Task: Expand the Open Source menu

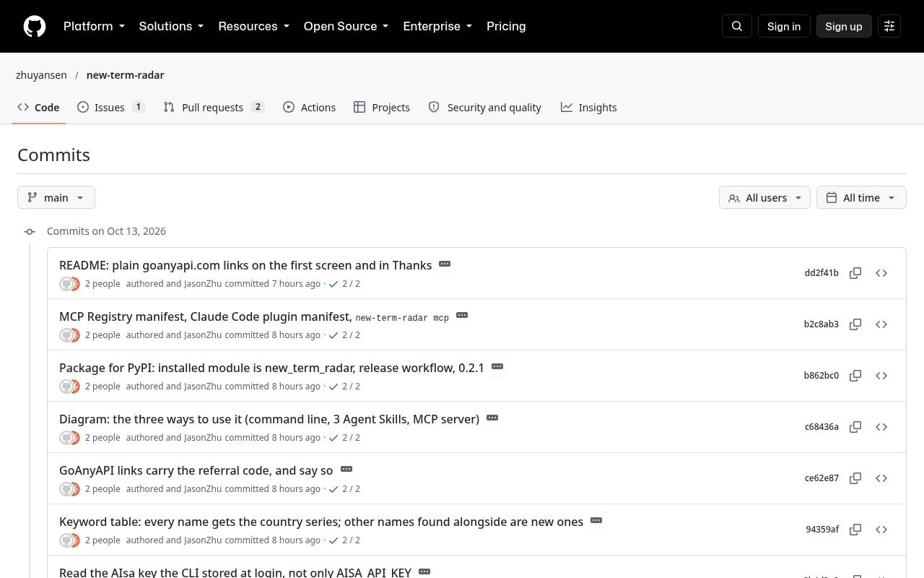Action: pos(346,26)
